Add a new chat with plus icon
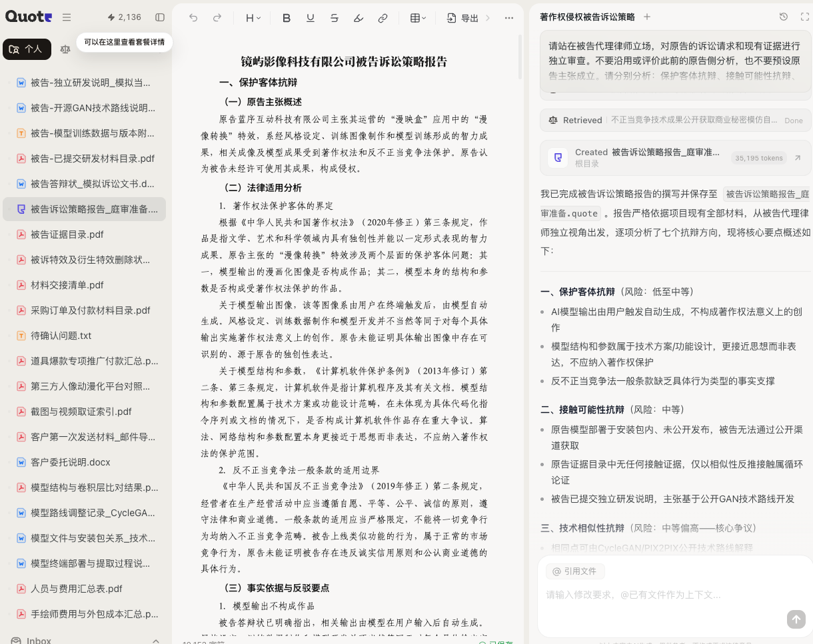This screenshot has width=813, height=644. tap(647, 17)
